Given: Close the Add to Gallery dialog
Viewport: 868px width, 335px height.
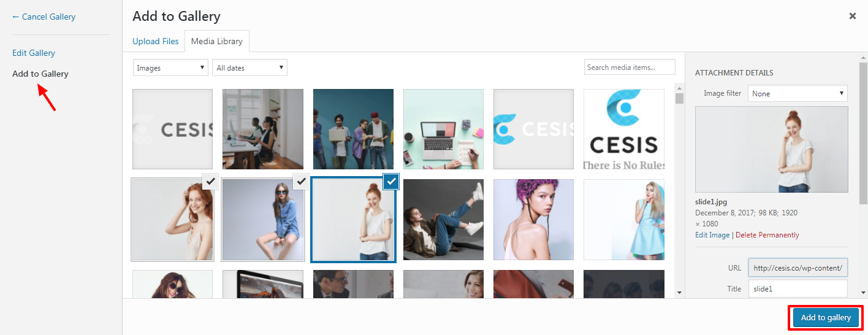Looking at the screenshot, I should tap(852, 17).
